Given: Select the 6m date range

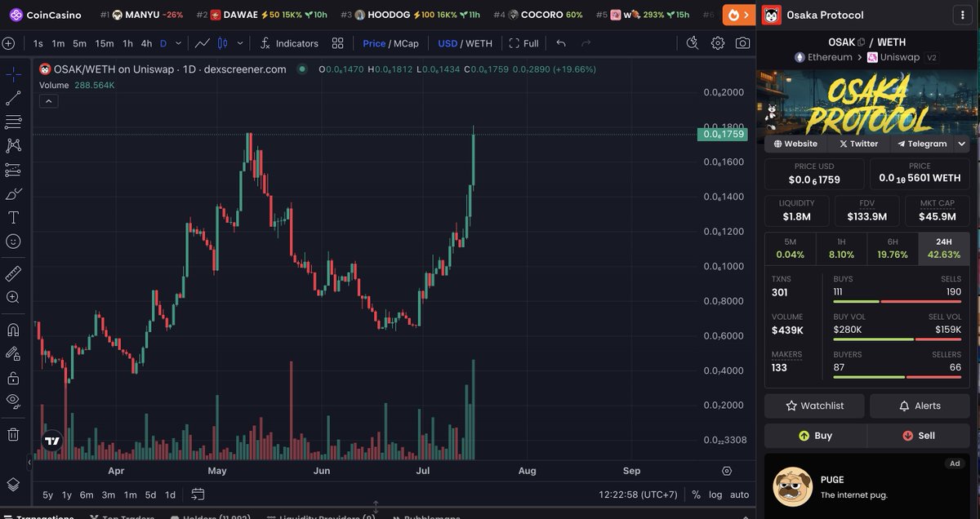Looking at the screenshot, I should 87,495.
